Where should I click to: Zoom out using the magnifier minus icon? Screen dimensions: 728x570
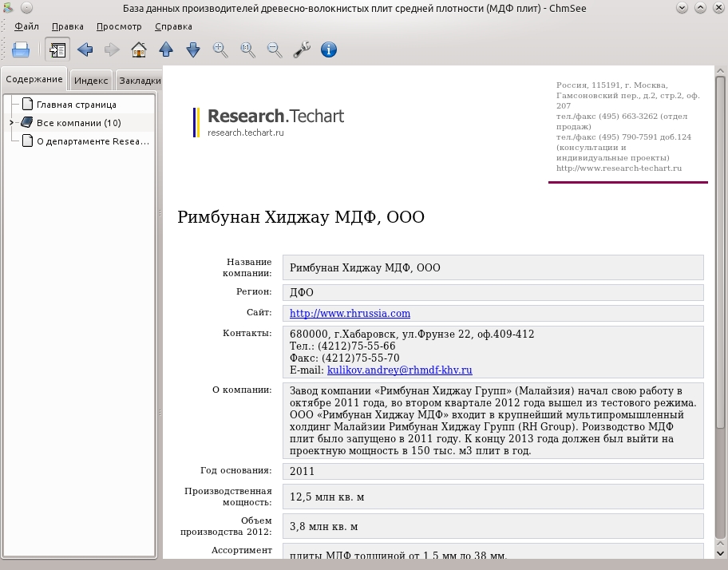[275, 49]
